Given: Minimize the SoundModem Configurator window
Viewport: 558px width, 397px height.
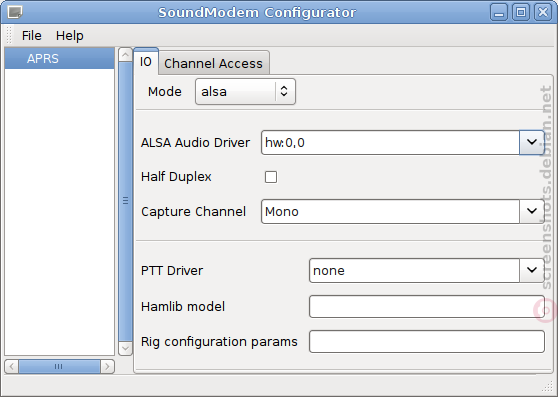Looking at the screenshot, I should [499, 12].
